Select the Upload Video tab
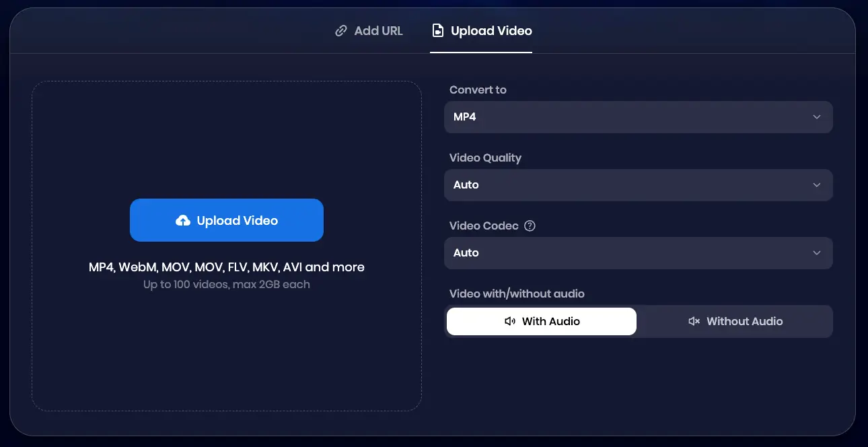 point(491,31)
